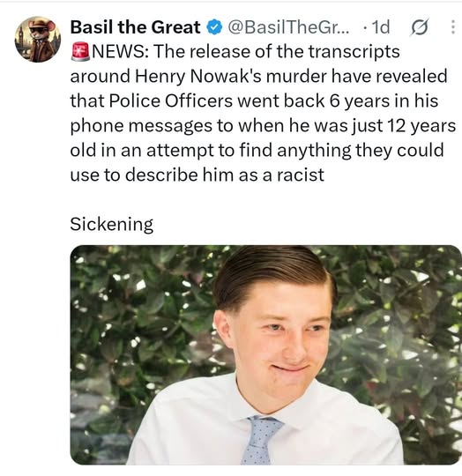Click the word "Sickening" in the post

point(111,225)
